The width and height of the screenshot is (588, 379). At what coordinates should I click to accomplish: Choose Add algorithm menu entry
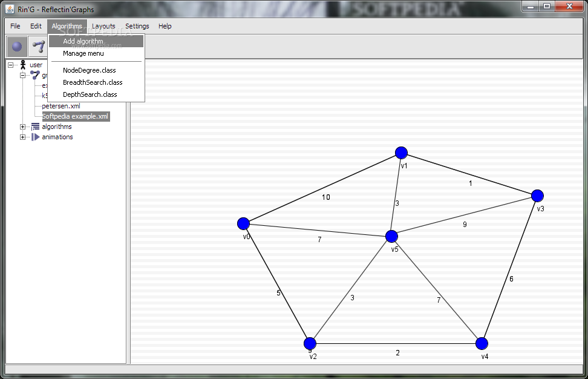(96, 41)
